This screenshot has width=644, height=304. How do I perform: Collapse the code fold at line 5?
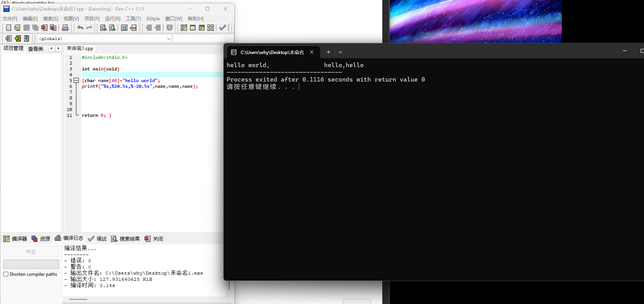tap(76, 81)
